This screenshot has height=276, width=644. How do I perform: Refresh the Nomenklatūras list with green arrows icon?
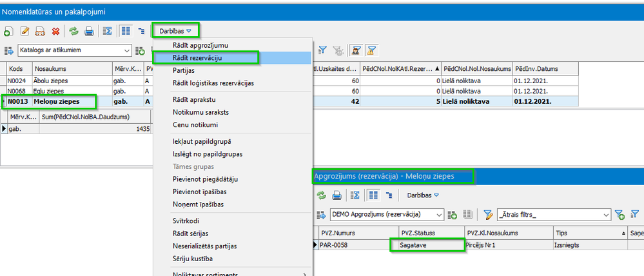pyautogui.click(x=74, y=31)
